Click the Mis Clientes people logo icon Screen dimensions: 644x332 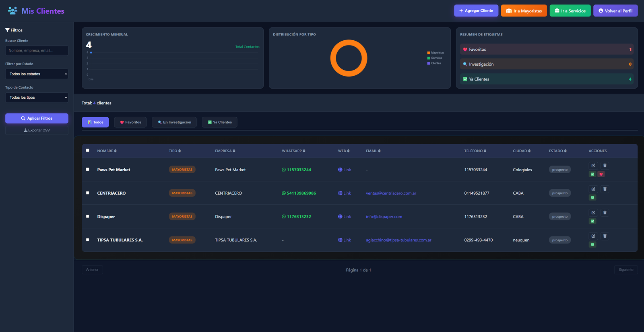[12, 11]
